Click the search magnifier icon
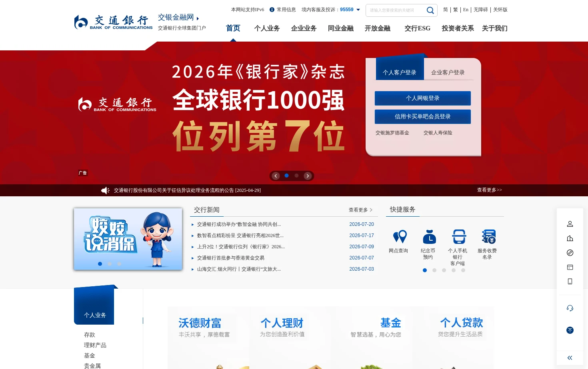 pos(430,10)
